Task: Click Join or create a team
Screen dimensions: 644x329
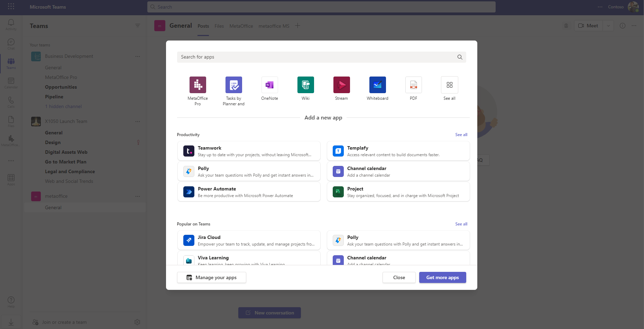Action: (59, 322)
